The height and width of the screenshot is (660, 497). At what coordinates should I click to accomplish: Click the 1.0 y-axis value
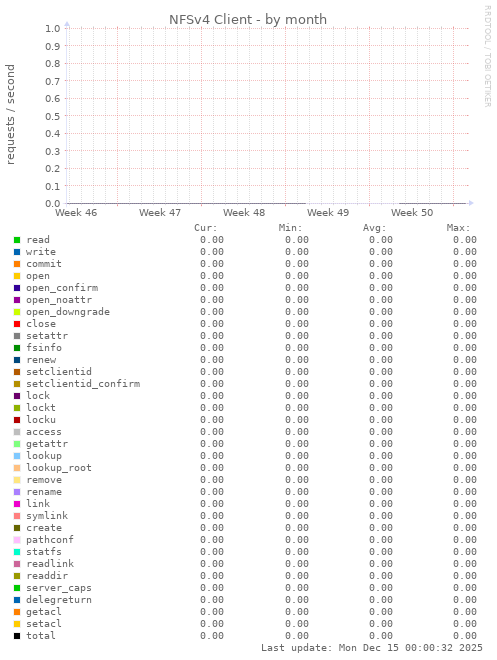(53, 29)
